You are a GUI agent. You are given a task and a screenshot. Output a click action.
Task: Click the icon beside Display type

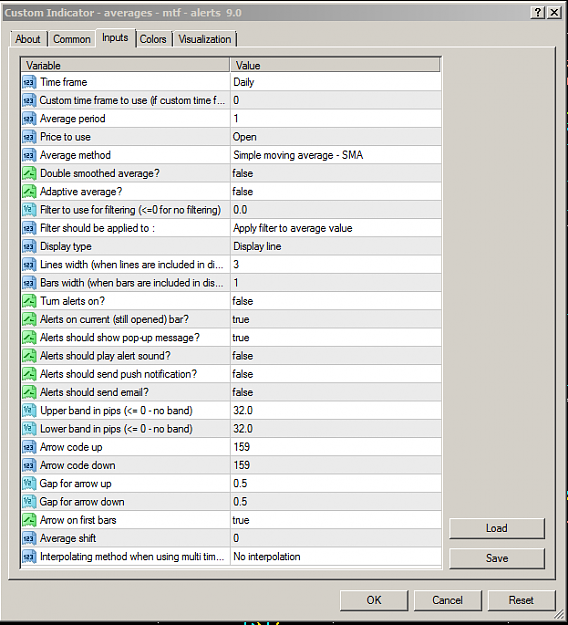pos(29,246)
